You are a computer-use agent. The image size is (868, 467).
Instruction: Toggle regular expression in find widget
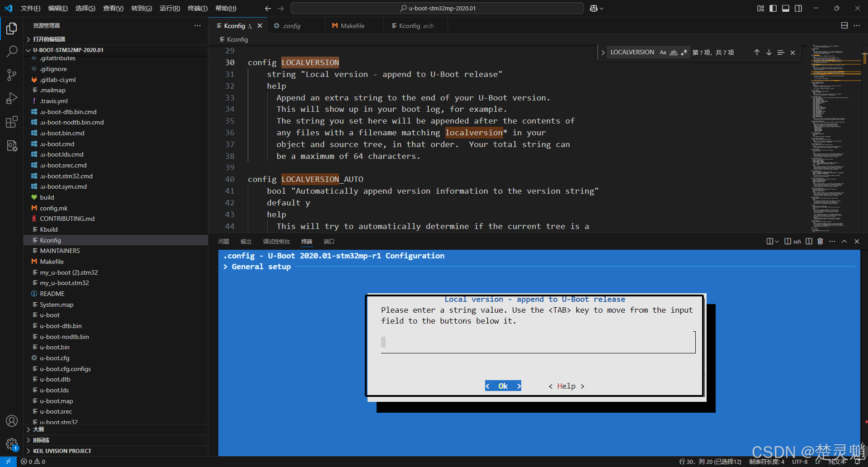tap(684, 52)
